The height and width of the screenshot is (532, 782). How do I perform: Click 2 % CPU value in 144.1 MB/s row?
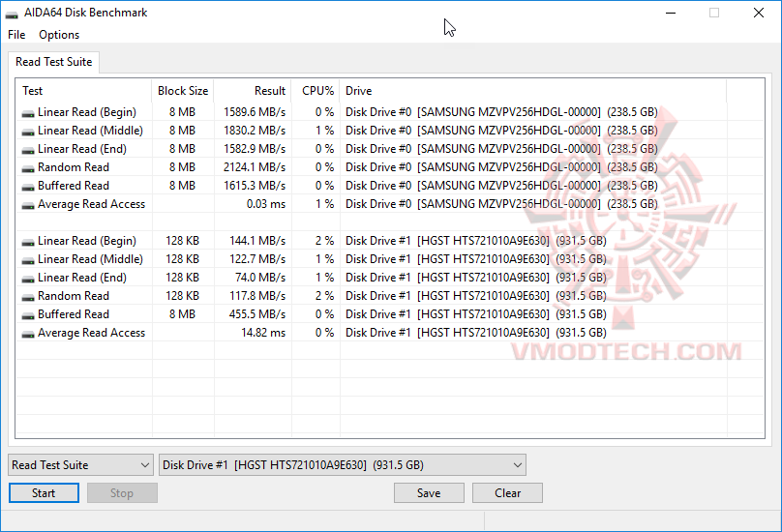coord(324,241)
